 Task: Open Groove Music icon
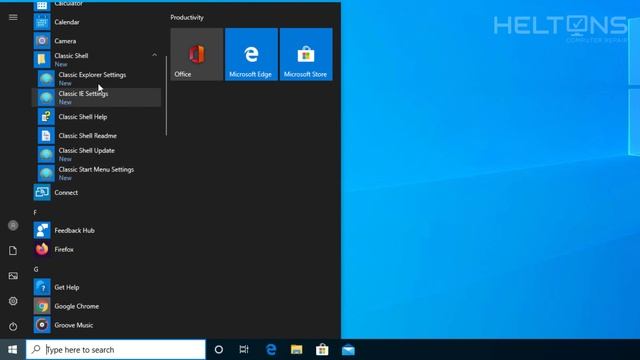pyautogui.click(x=42, y=325)
